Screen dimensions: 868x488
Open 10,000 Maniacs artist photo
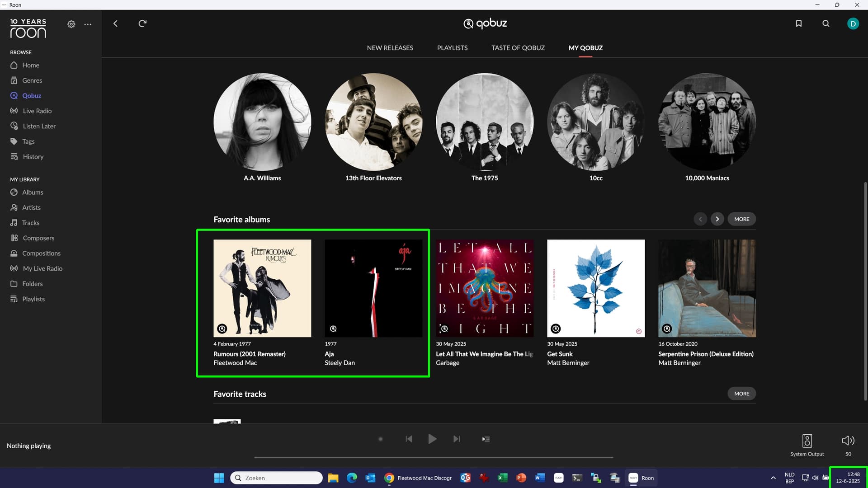tap(707, 122)
